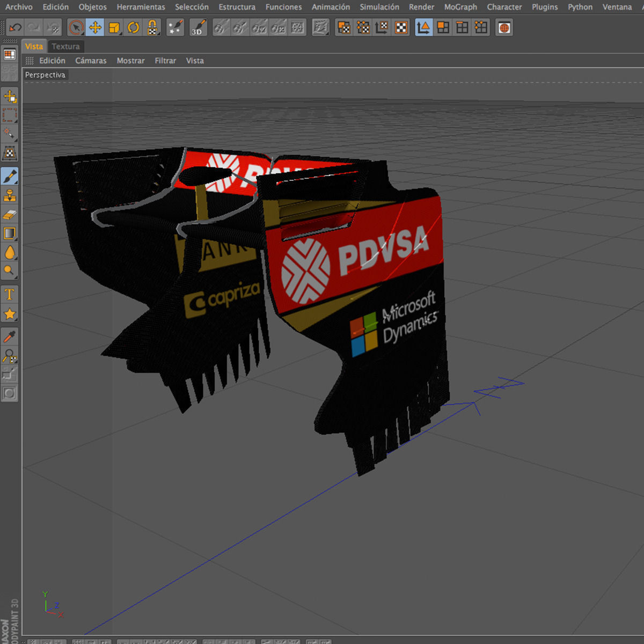Image resolution: width=644 pixels, height=644 pixels.
Task: Toggle the model axis mode button
Action: point(423,27)
